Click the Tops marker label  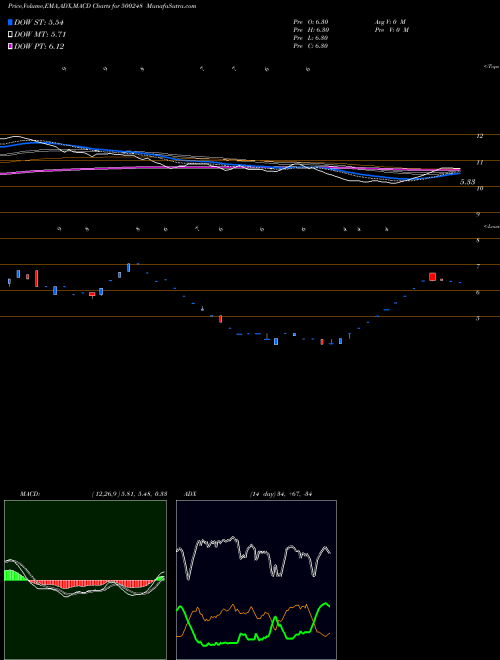(x=492, y=67)
